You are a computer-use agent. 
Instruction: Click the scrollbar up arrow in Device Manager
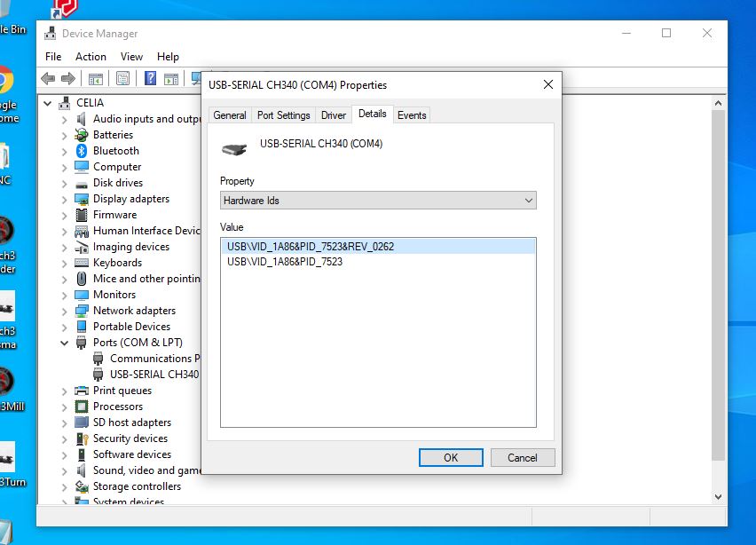(x=718, y=103)
